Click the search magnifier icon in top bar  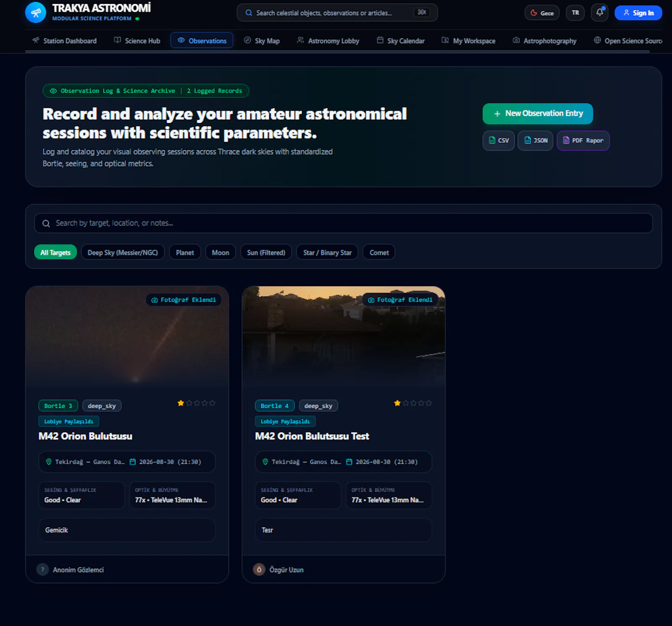coord(249,13)
